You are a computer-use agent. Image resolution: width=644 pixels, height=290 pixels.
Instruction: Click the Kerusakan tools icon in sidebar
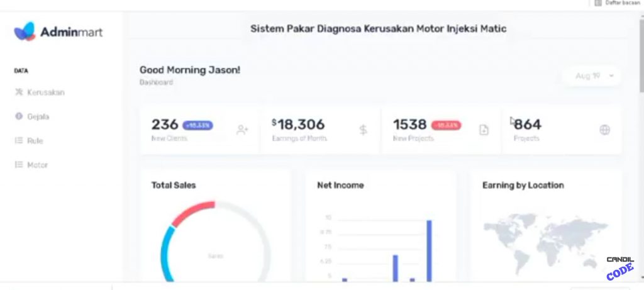tap(18, 92)
